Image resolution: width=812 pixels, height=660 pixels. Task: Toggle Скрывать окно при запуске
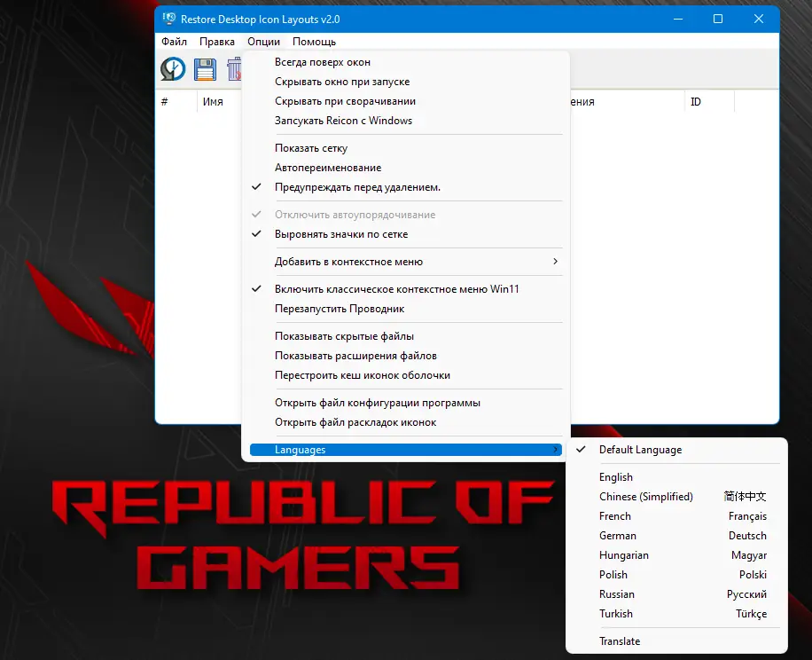[x=406, y=82]
